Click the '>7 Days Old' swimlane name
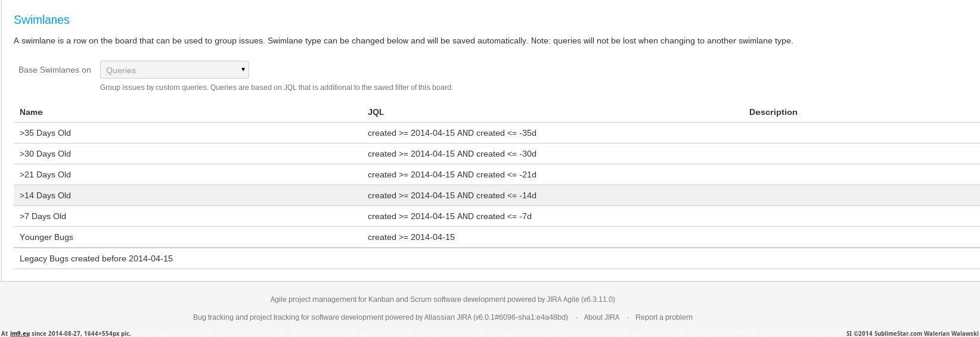 tap(43, 216)
